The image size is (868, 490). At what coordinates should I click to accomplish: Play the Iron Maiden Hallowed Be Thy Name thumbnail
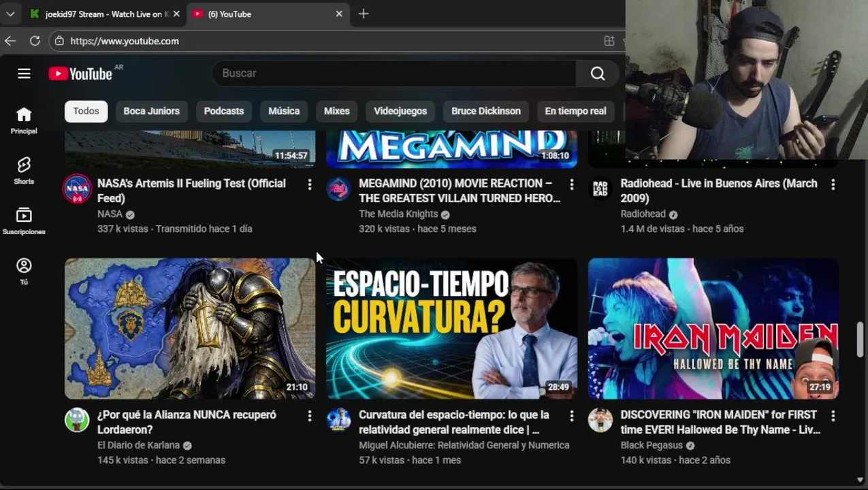713,328
